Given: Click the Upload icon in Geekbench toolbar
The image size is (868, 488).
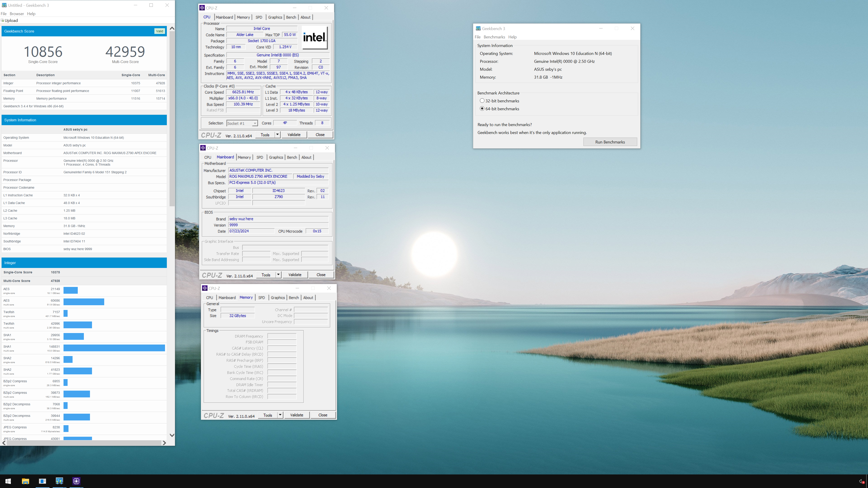Looking at the screenshot, I should pos(2,21).
